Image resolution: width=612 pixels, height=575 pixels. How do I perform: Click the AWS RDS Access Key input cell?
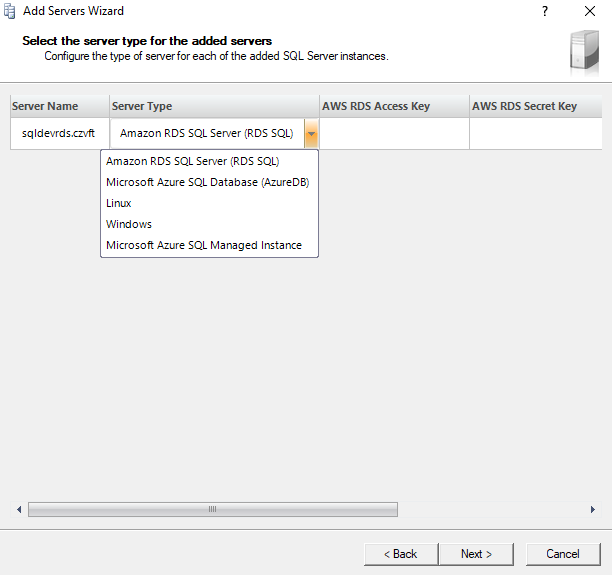pos(395,134)
